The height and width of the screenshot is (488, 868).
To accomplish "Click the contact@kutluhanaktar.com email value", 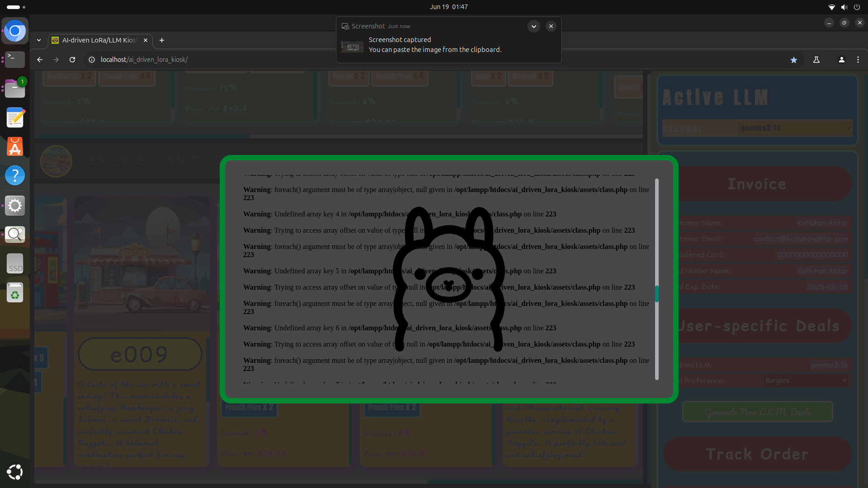I will [x=801, y=239].
